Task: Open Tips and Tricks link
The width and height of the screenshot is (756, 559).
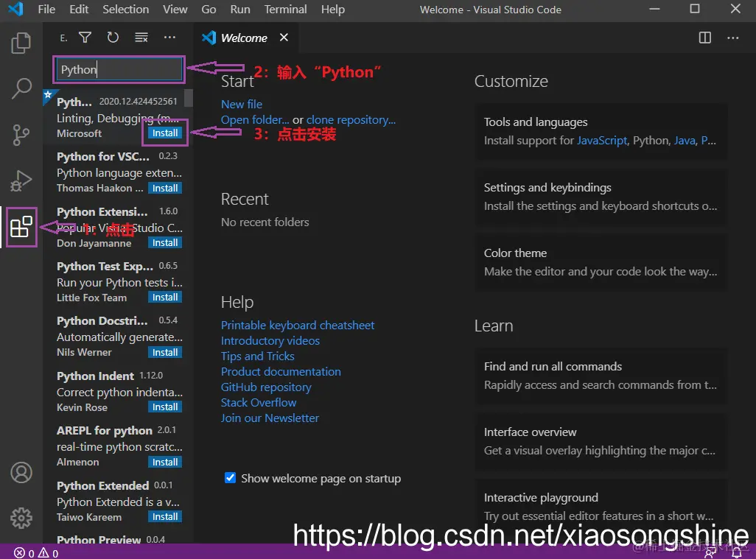Action: pyautogui.click(x=257, y=356)
